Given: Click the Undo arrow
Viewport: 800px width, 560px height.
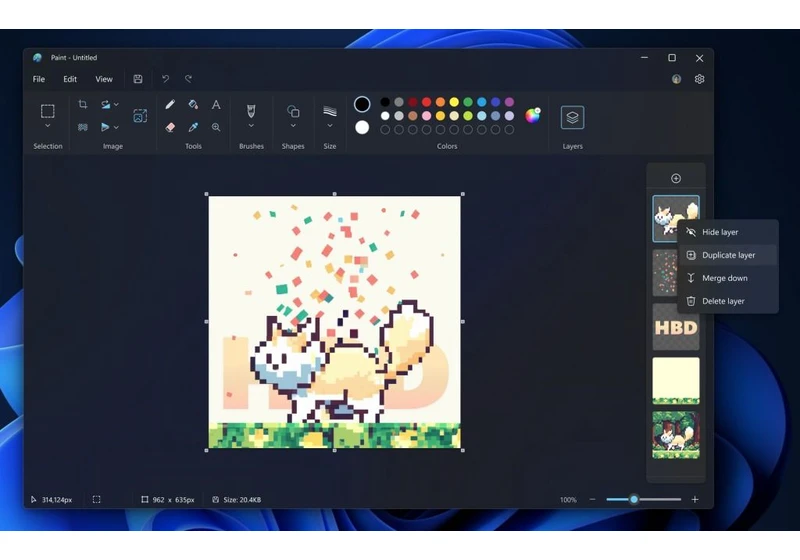Looking at the screenshot, I should (165, 79).
